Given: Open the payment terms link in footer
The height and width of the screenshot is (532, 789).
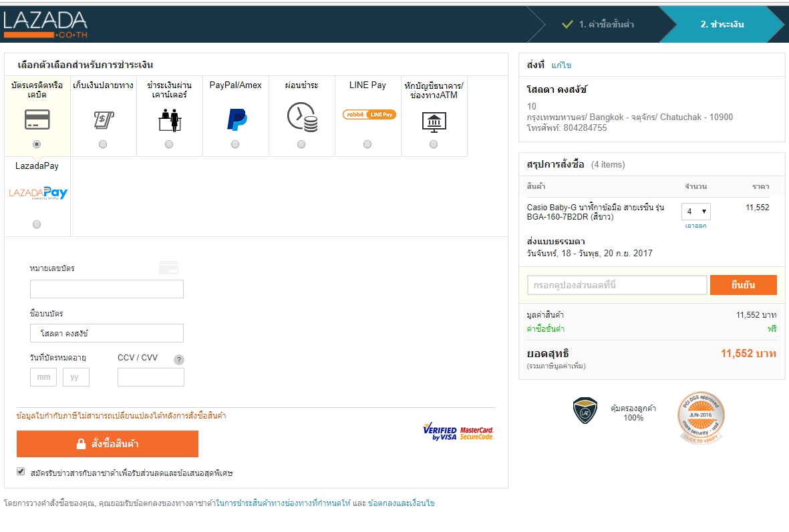Looking at the screenshot, I should pos(283,503).
